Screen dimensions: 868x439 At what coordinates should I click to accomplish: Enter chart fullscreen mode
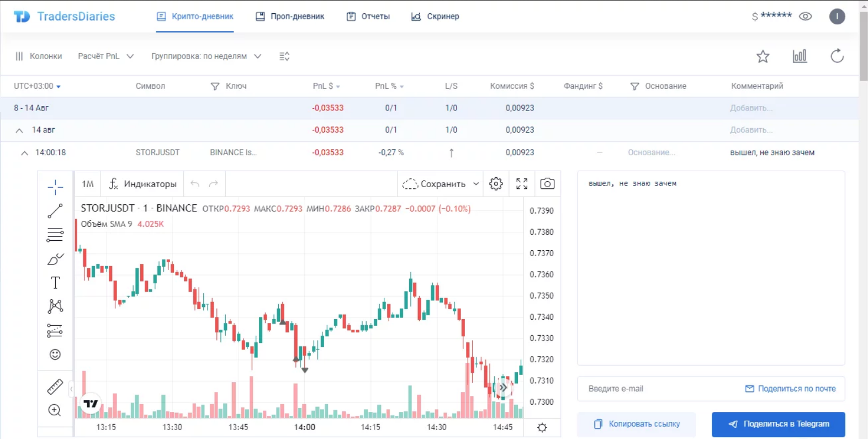(x=522, y=184)
